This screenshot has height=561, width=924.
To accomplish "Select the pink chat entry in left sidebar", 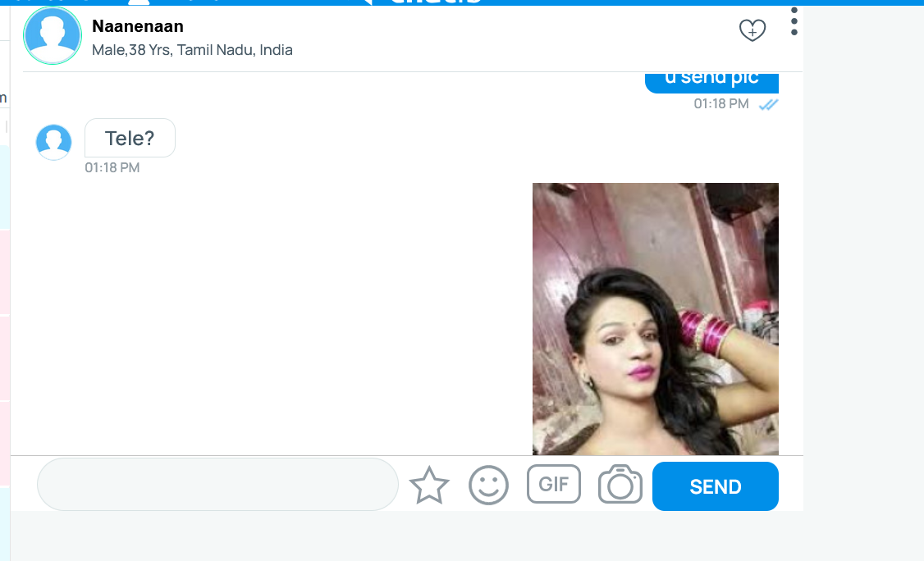I will [x=4, y=272].
